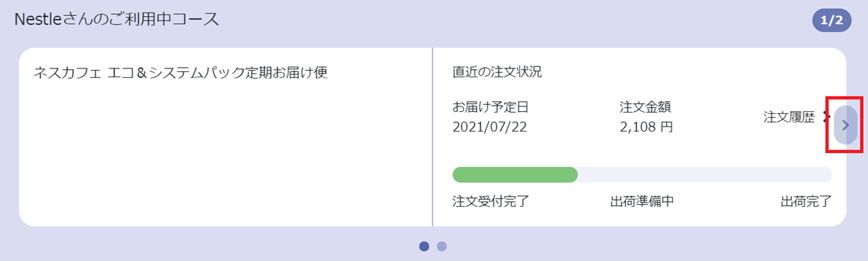Open the 注文履歴 link
The width and height of the screenshot is (868, 261).
click(789, 117)
